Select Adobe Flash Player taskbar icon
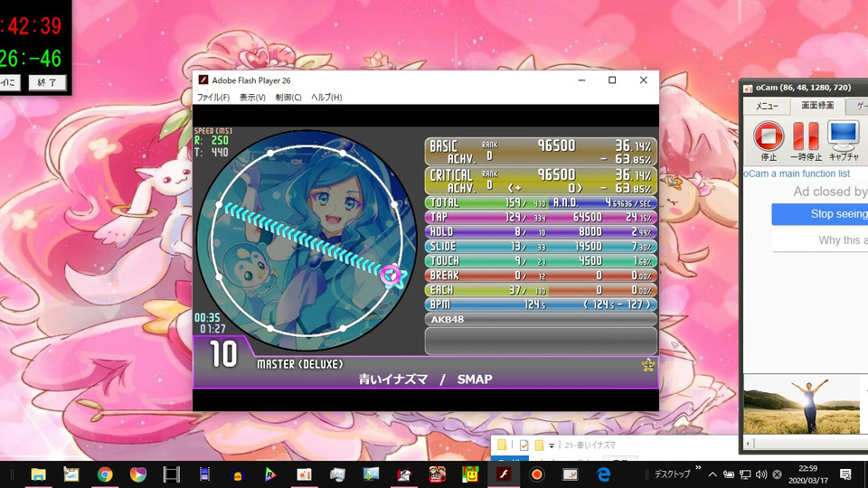 coord(504,474)
